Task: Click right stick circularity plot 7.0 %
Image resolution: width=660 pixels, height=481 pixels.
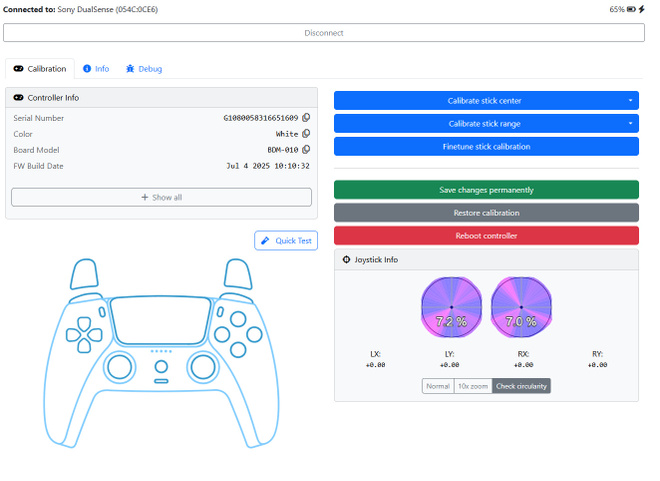Action: [x=521, y=307]
